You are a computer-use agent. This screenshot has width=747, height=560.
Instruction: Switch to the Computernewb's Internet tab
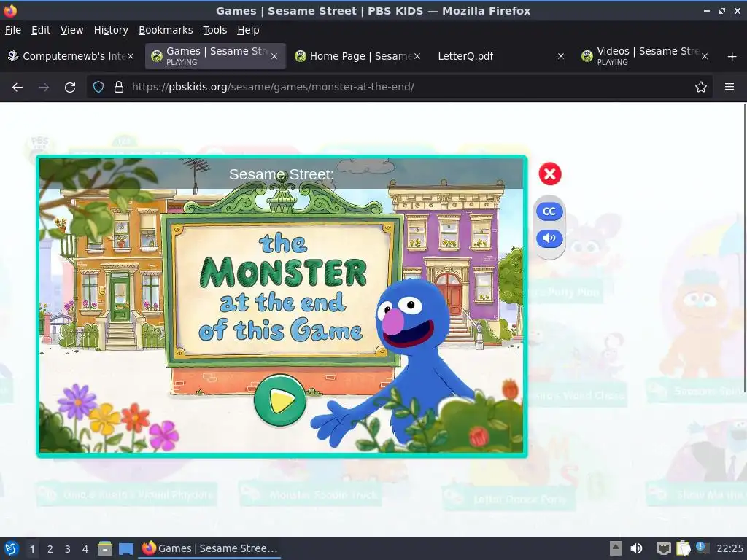(x=71, y=56)
